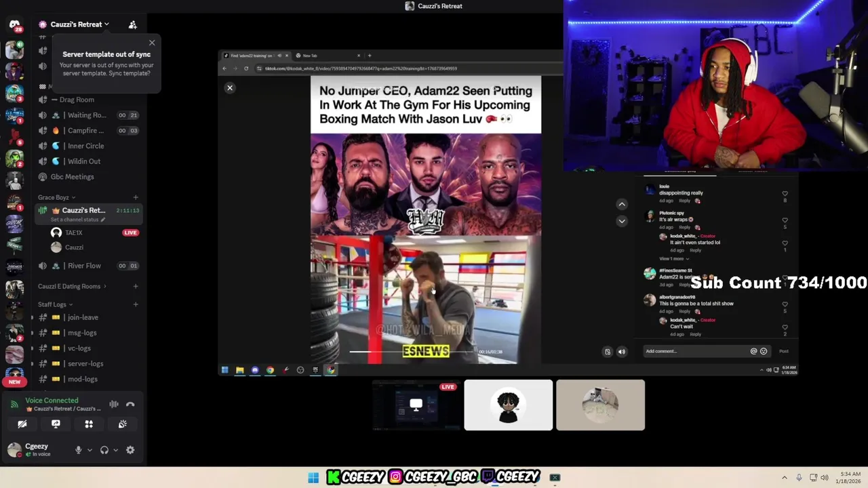Toggle the camera on in voice panel
This screenshot has width=868, height=488.
(22, 424)
